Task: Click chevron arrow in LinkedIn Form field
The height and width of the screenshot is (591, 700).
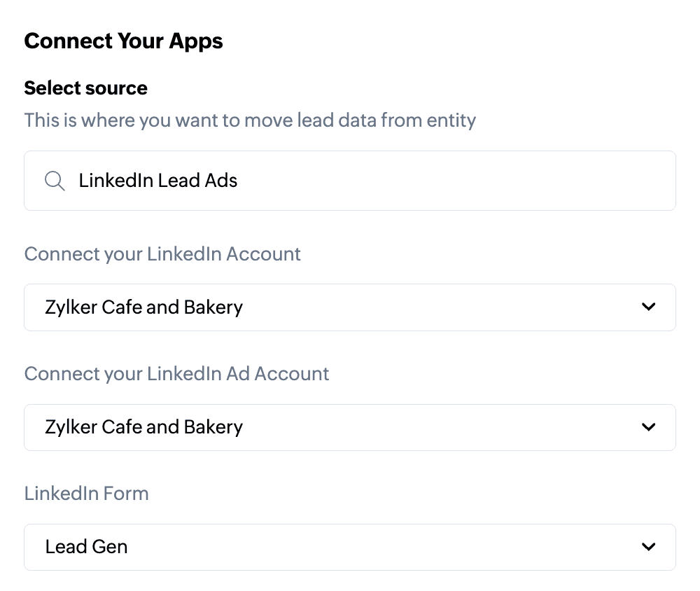Action: point(649,547)
